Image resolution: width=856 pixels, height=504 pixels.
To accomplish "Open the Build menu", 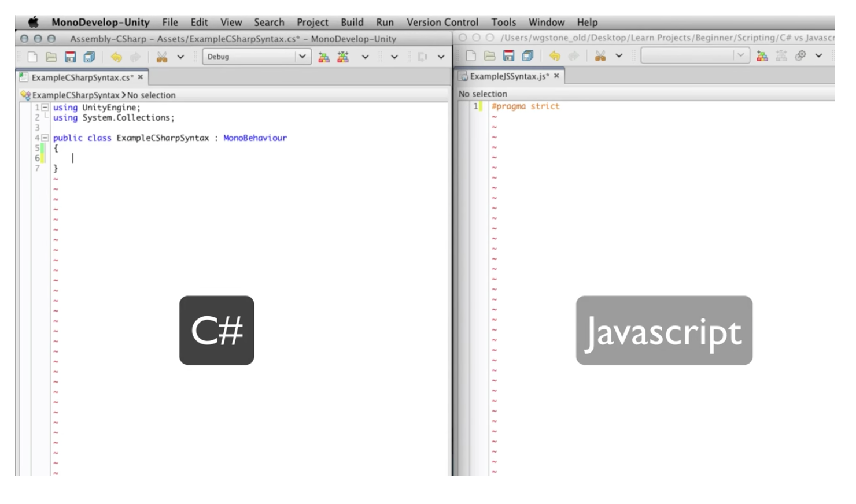I will [x=352, y=22].
